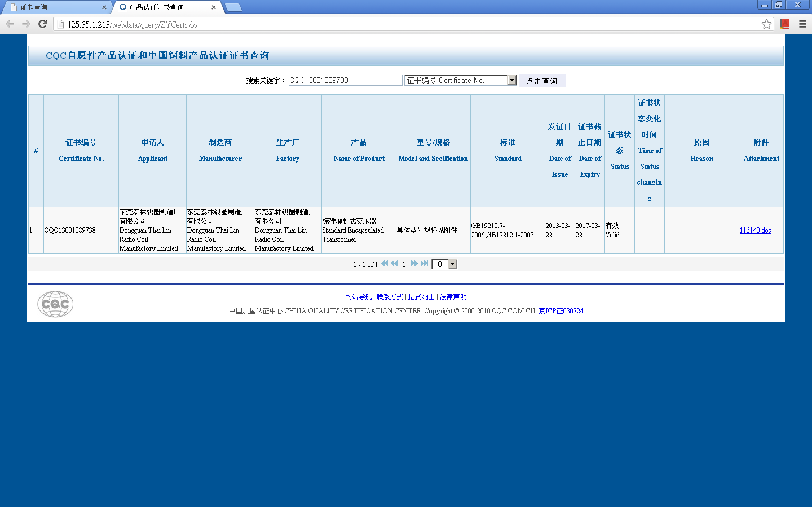Screen dimensions: 812x508
Task: Click the page number [1] indicator
Action: click(x=404, y=265)
